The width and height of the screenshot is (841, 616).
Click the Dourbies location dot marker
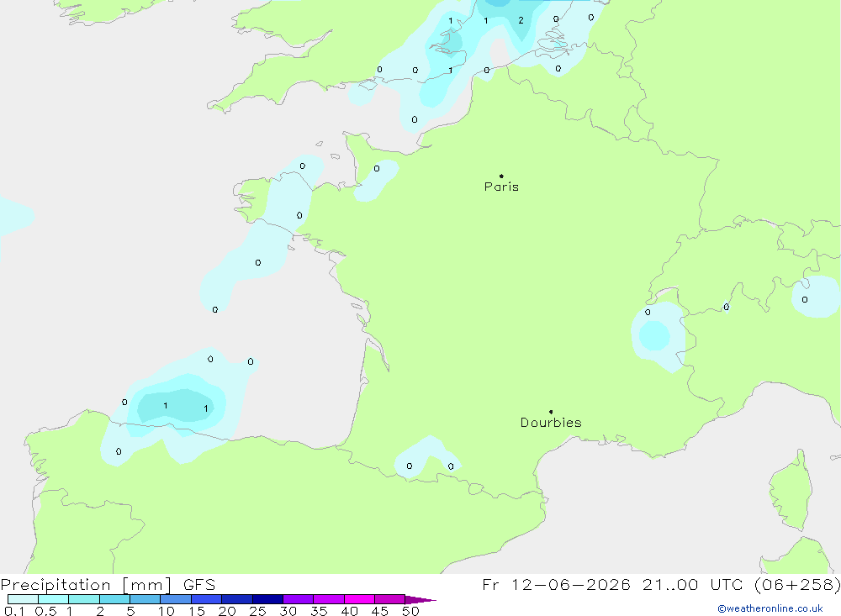click(551, 412)
